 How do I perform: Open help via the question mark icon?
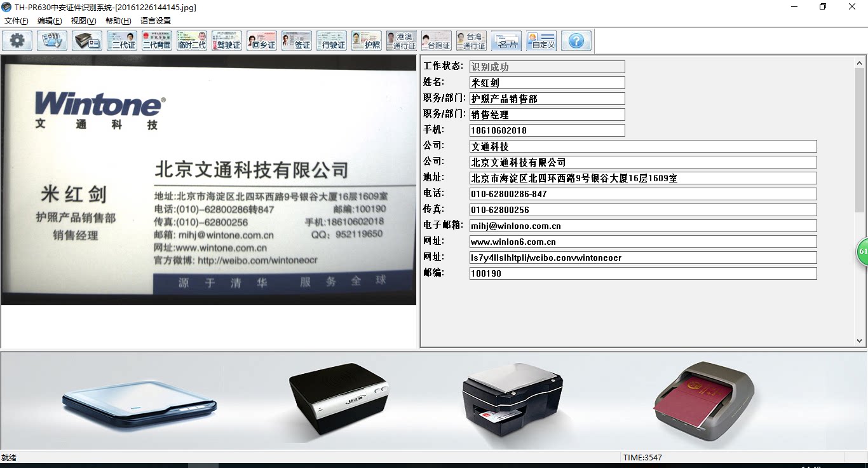coord(576,41)
